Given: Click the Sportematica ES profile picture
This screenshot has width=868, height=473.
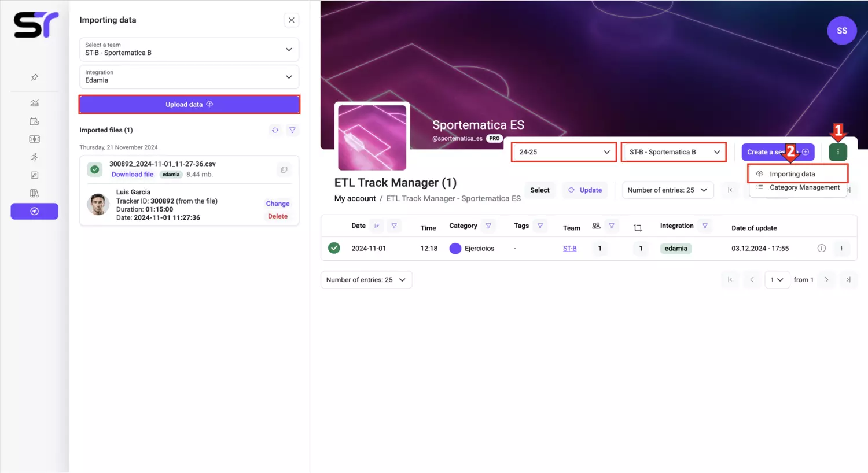Looking at the screenshot, I should point(372,137).
